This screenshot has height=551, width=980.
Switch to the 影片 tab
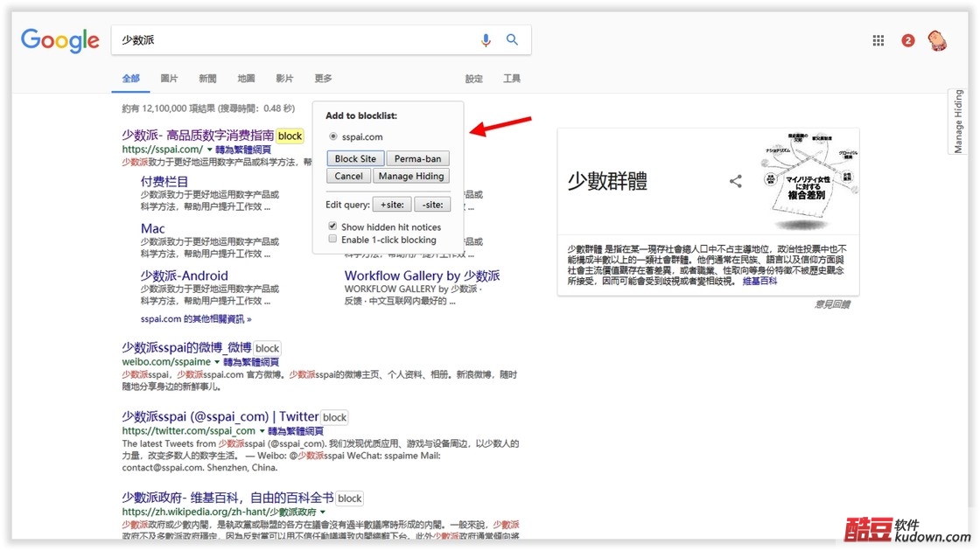pos(284,78)
